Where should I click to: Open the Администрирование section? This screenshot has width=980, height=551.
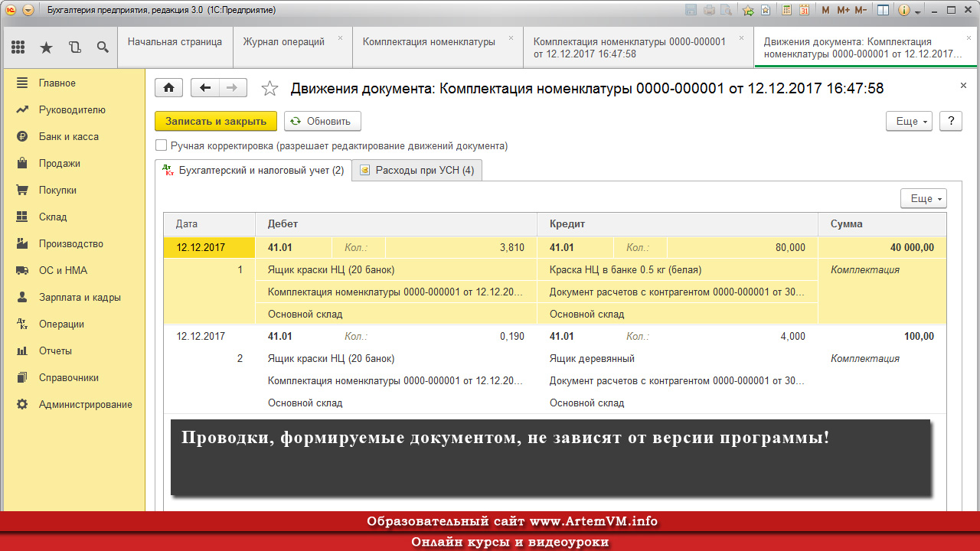(x=85, y=404)
